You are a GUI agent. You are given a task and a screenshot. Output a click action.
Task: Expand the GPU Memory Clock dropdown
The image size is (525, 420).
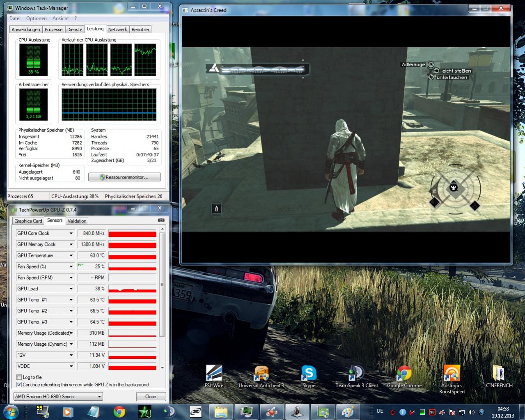click(71, 244)
